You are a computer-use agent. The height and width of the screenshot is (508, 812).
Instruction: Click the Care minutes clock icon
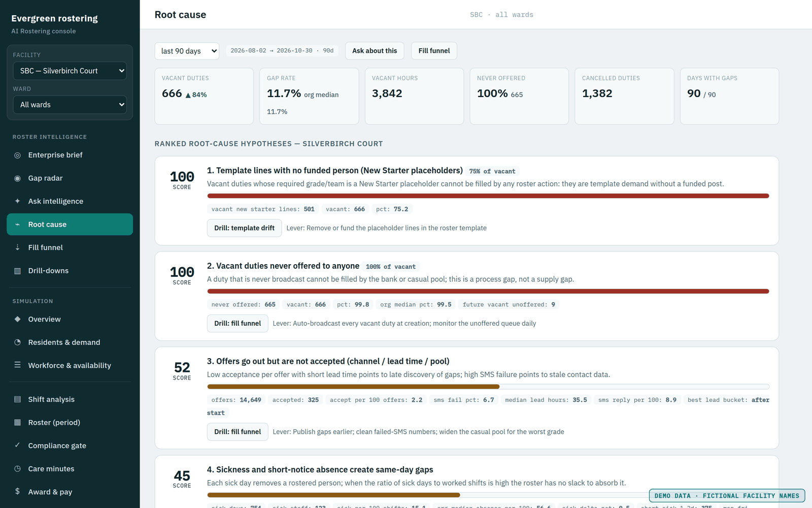click(17, 469)
